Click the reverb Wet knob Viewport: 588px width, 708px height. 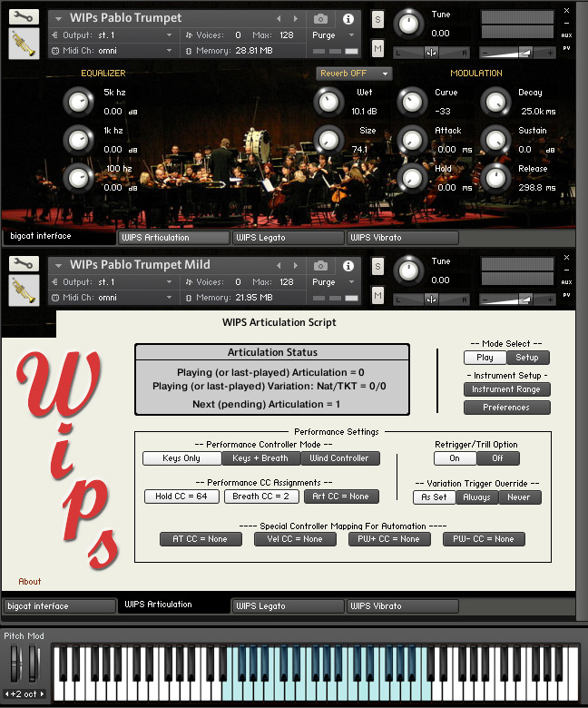(x=328, y=102)
